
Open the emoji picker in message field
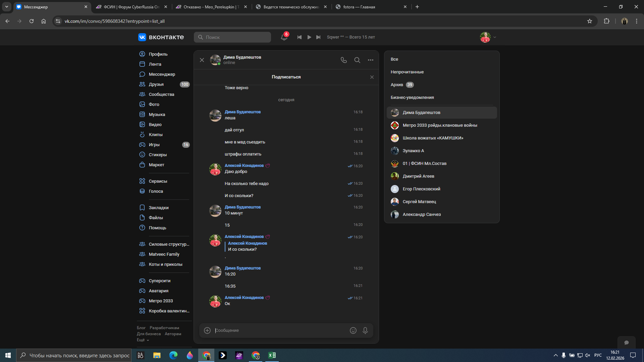(x=353, y=330)
